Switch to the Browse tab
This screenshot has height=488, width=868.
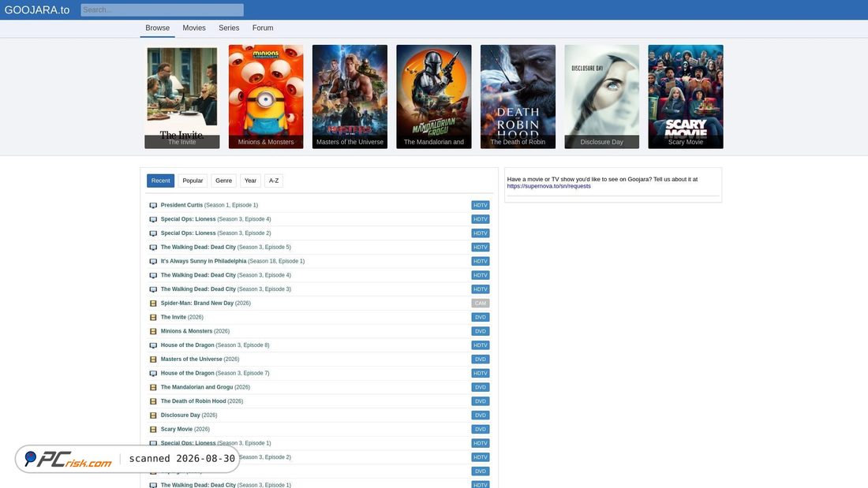157,28
